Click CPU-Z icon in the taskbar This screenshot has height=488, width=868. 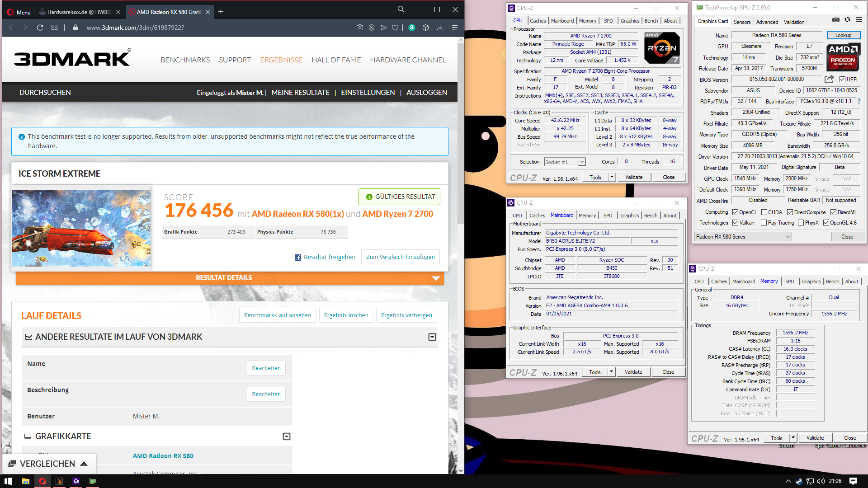pyautogui.click(x=76, y=481)
